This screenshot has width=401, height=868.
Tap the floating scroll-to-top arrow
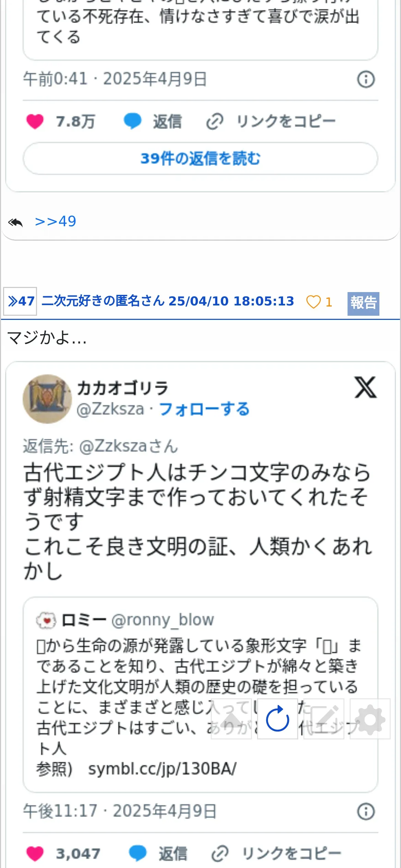[x=231, y=718]
